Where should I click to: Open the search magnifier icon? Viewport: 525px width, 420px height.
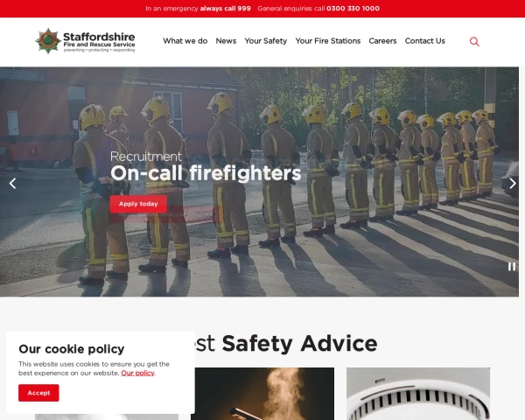tap(474, 41)
